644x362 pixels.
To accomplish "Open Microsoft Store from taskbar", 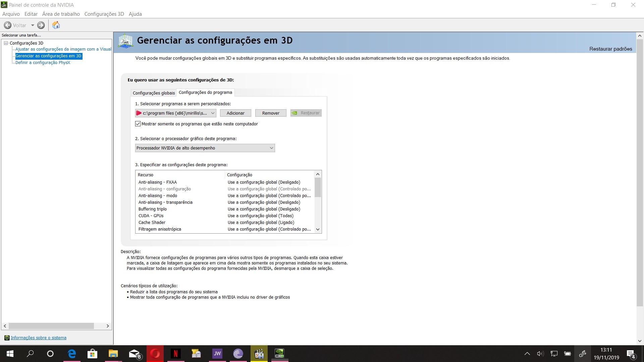I will [x=92, y=354].
